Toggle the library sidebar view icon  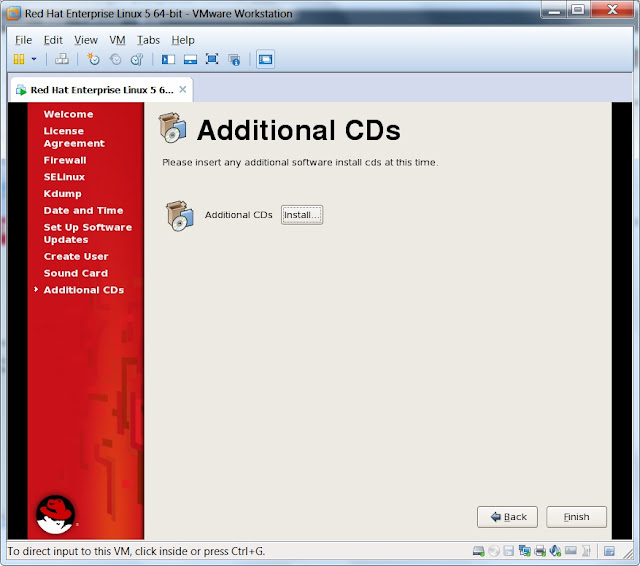(168, 60)
